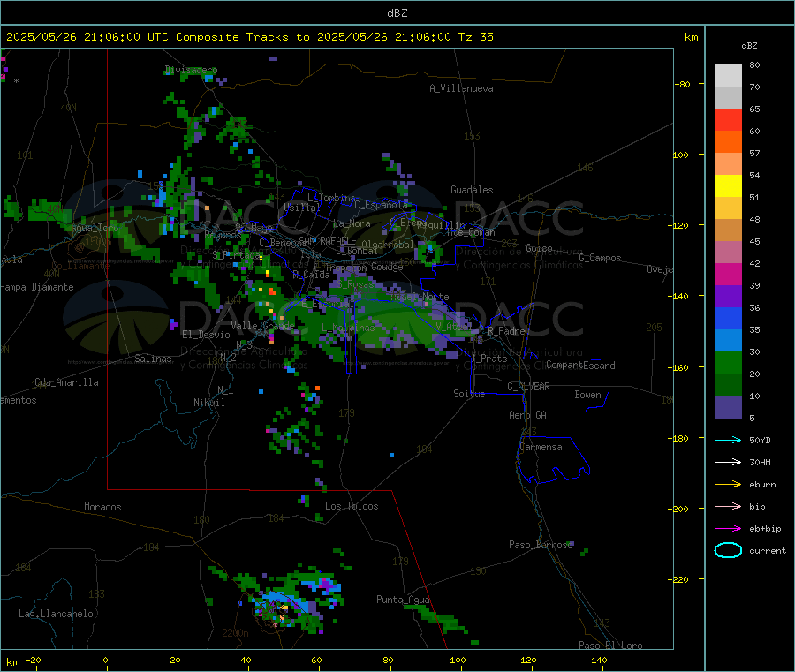This screenshot has width=795, height=672.
Task: Select the magenta 39 dBZ color swatch
Action: tap(728, 275)
